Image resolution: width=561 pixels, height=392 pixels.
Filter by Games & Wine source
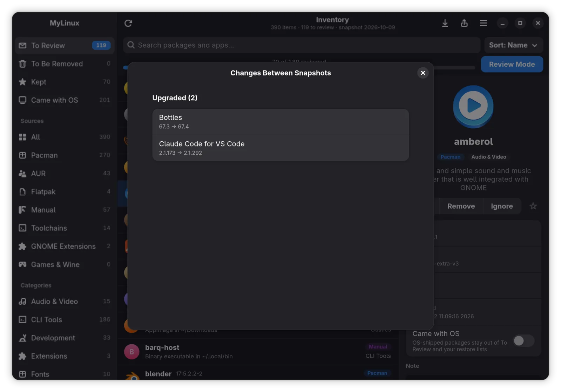(65, 265)
